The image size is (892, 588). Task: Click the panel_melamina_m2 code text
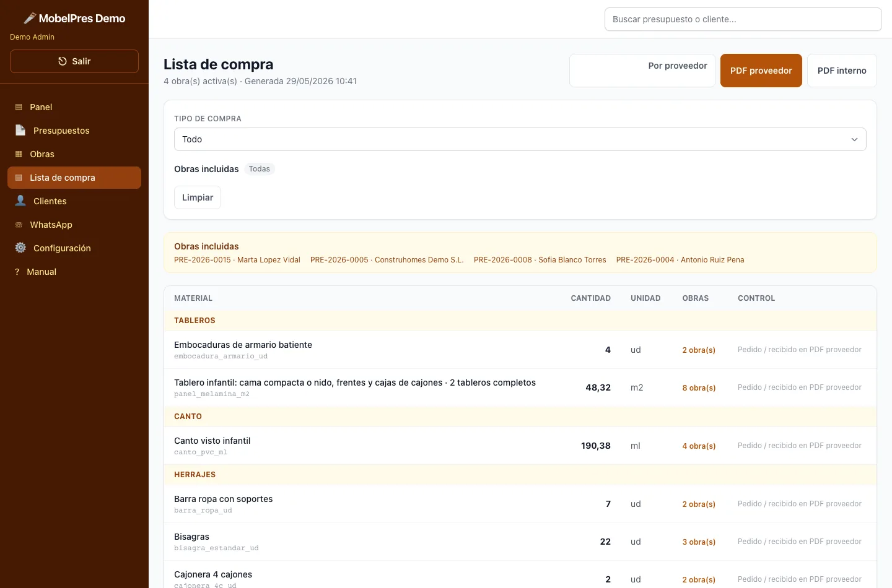point(212,394)
